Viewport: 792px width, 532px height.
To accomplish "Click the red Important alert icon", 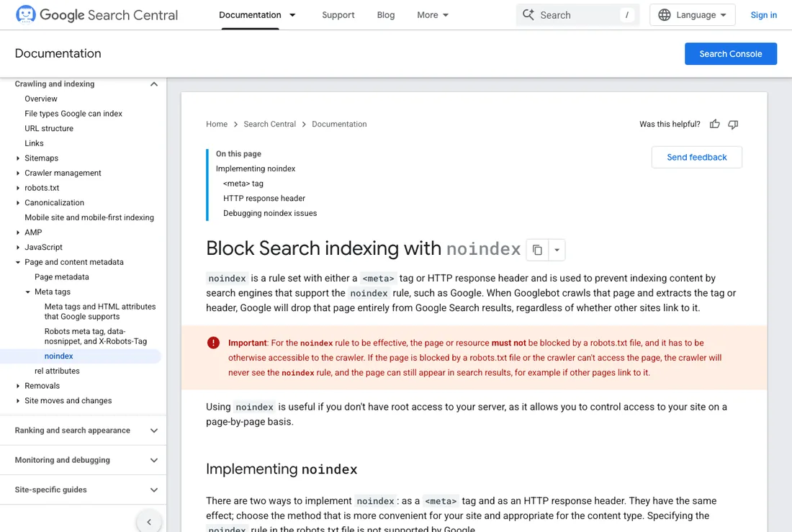I will 213,343.
